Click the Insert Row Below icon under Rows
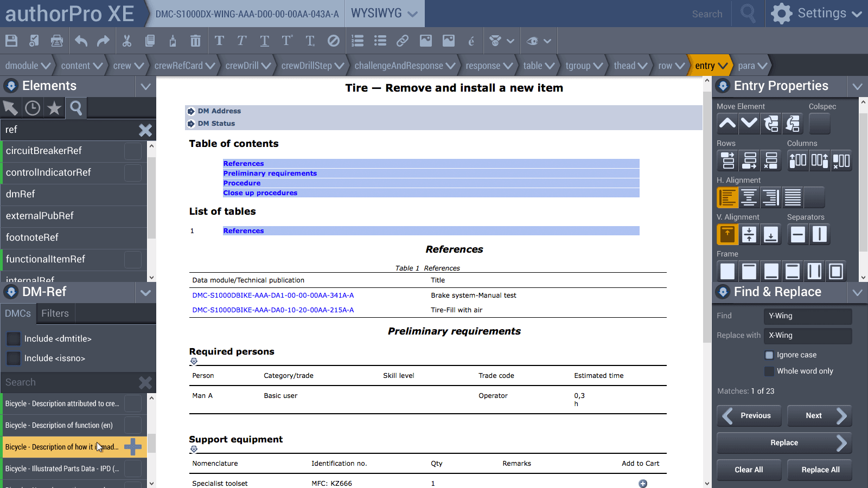 [x=749, y=160]
